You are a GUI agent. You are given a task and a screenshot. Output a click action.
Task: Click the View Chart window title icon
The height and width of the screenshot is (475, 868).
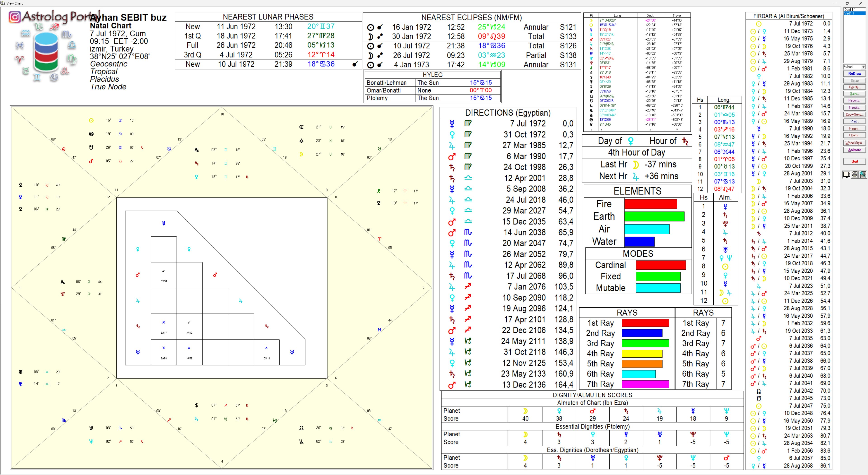(x=3, y=3)
